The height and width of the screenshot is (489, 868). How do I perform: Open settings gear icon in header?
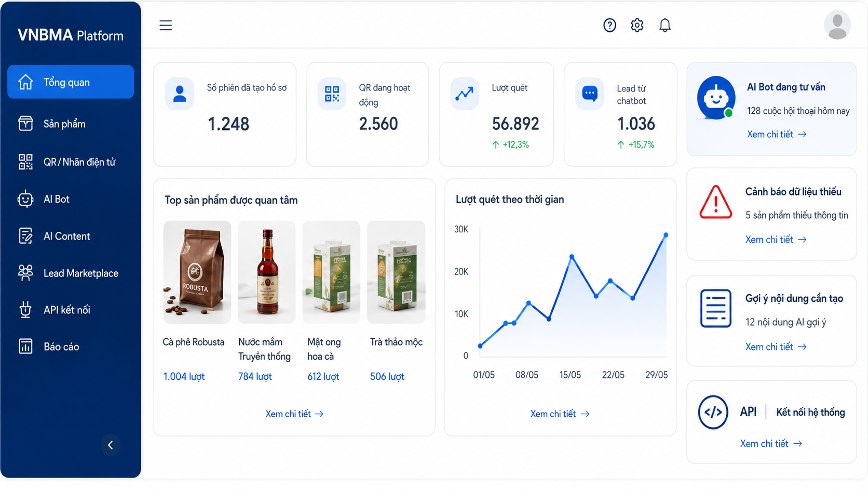point(637,25)
